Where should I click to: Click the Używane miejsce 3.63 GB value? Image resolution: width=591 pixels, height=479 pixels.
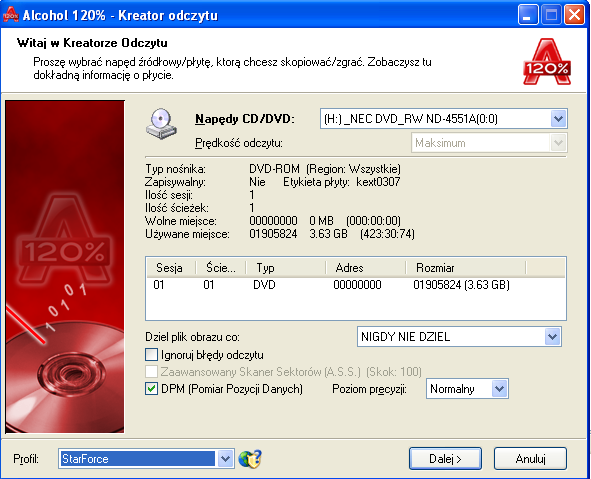click(x=328, y=234)
